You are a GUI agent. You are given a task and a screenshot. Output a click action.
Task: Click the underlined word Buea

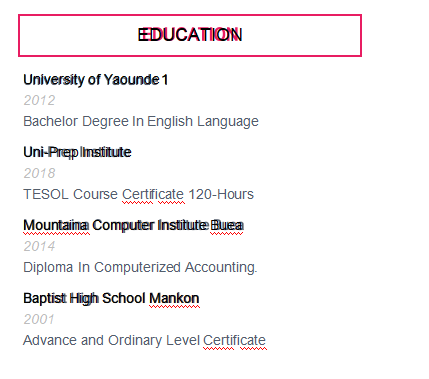pyautogui.click(x=227, y=225)
